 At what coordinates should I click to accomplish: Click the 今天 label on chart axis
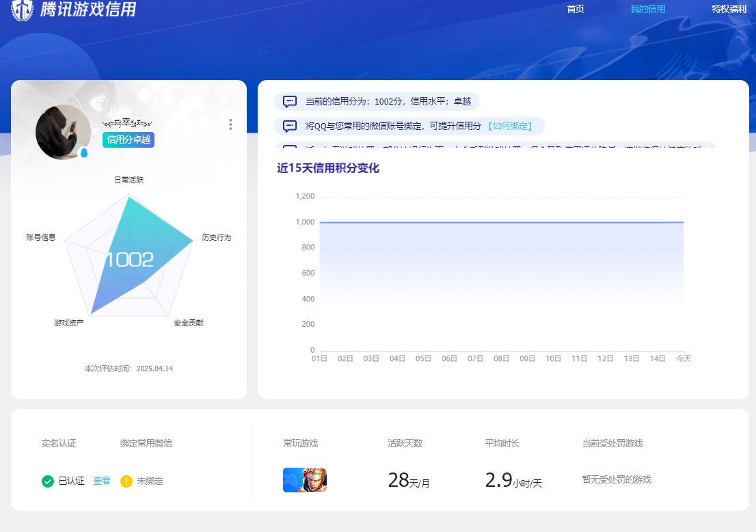[x=684, y=358]
